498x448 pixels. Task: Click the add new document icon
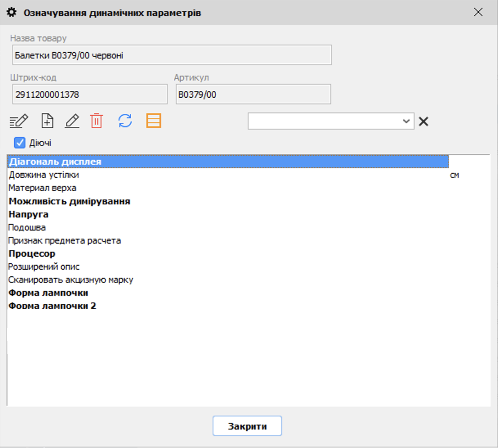(47, 121)
